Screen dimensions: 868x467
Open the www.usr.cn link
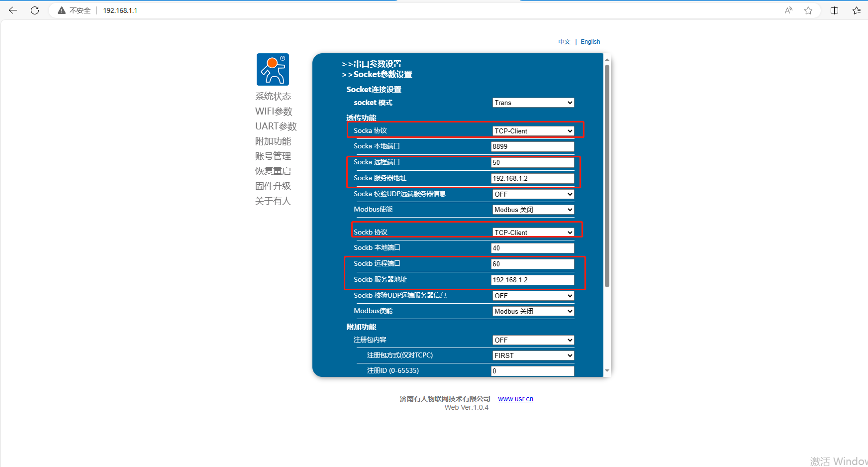click(515, 399)
